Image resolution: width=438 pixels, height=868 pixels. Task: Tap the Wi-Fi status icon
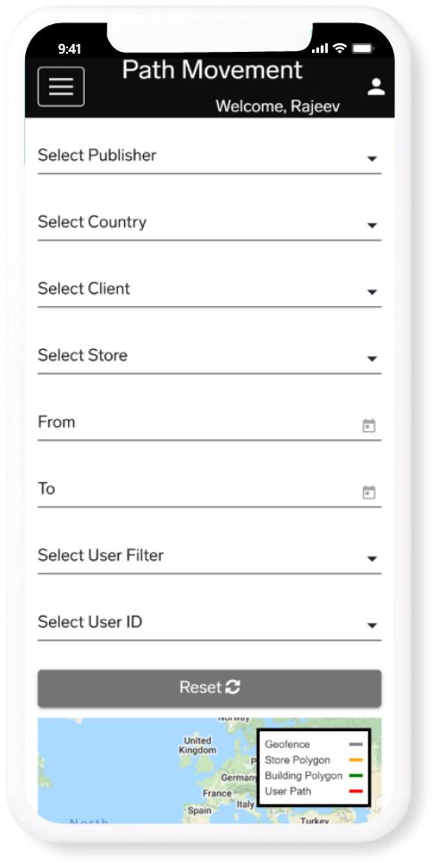[339, 48]
